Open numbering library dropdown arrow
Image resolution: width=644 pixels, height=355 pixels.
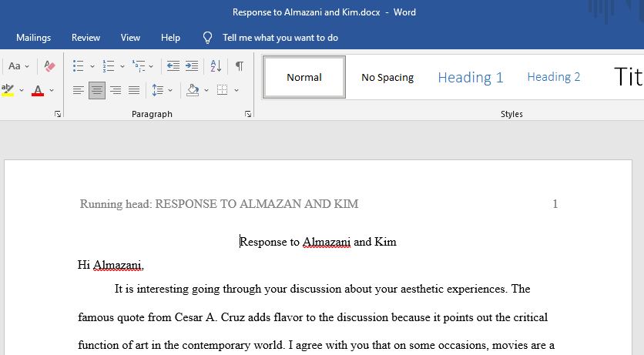(122, 66)
